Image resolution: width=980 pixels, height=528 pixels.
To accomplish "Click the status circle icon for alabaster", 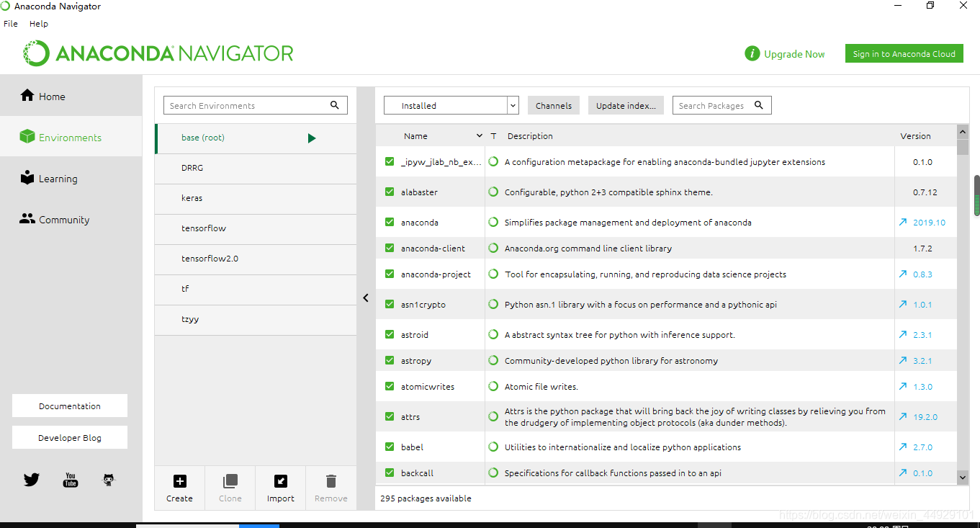I will tap(493, 192).
